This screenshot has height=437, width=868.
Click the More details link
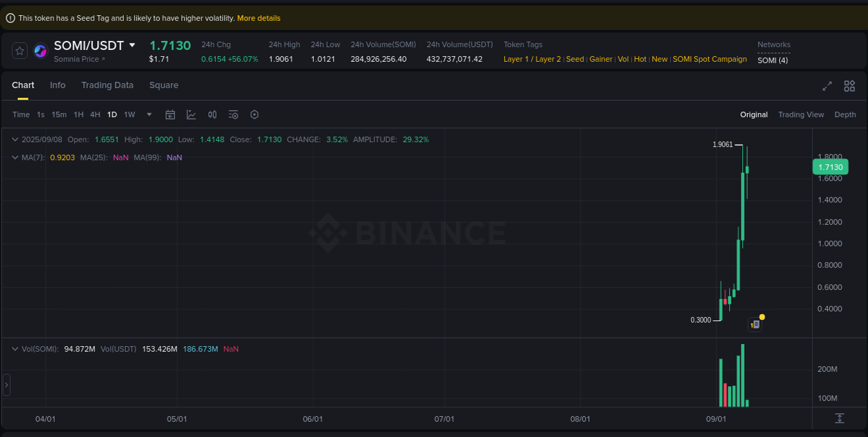point(258,18)
